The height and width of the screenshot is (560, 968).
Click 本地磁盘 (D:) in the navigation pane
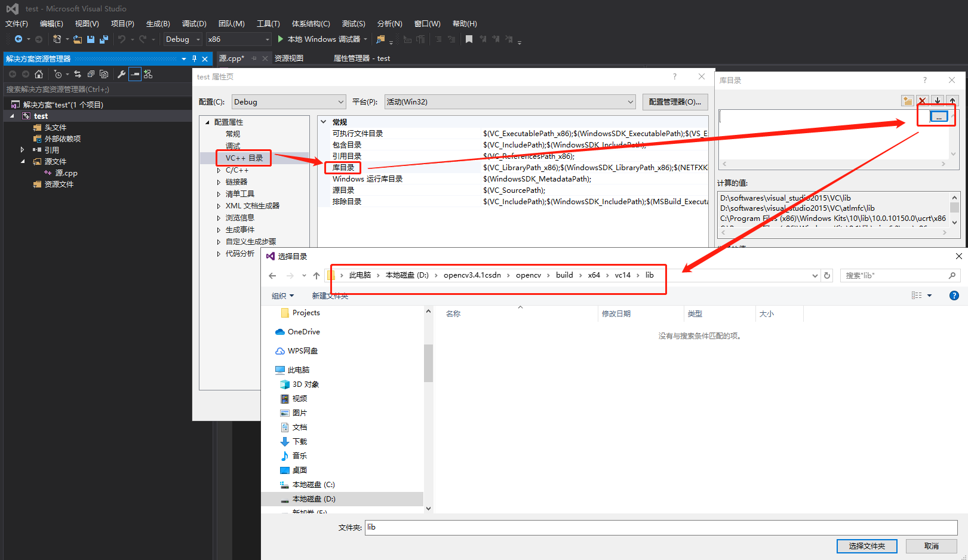click(x=314, y=499)
